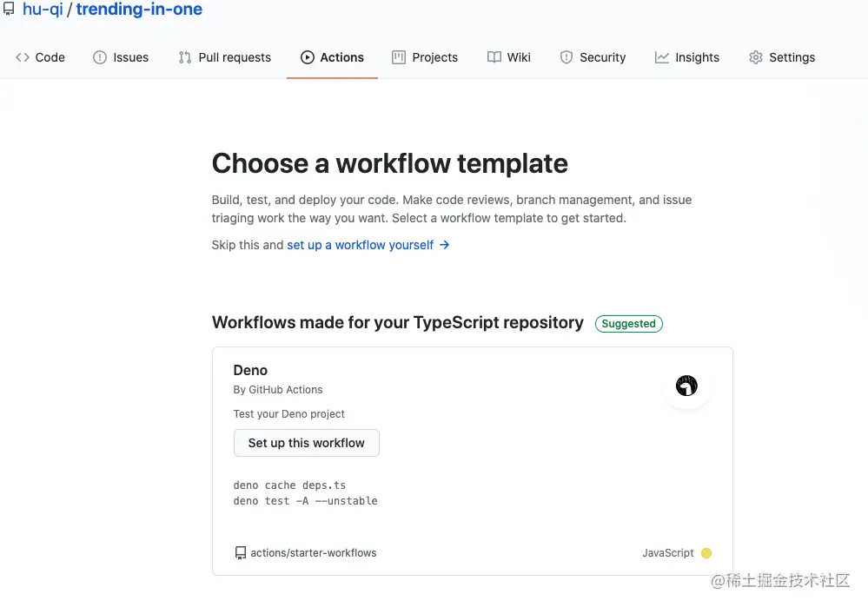This screenshot has width=868, height=607.
Task: Click the JavaScript language label
Action: pyautogui.click(x=667, y=553)
